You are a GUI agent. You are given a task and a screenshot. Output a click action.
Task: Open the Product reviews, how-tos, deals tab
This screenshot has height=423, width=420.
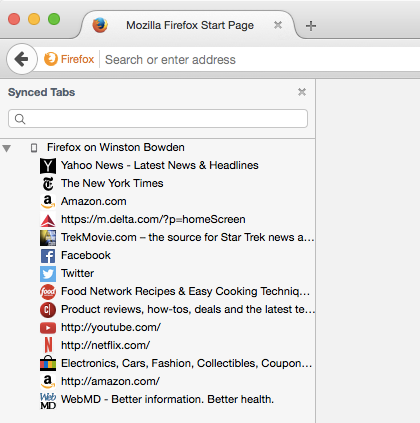click(188, 309)
